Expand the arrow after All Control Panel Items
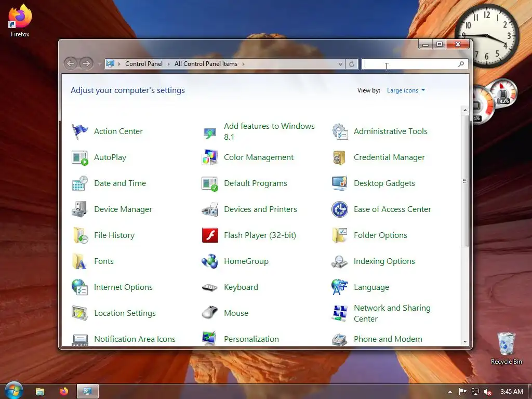This screenshot has width=532, height=399. 243,64
